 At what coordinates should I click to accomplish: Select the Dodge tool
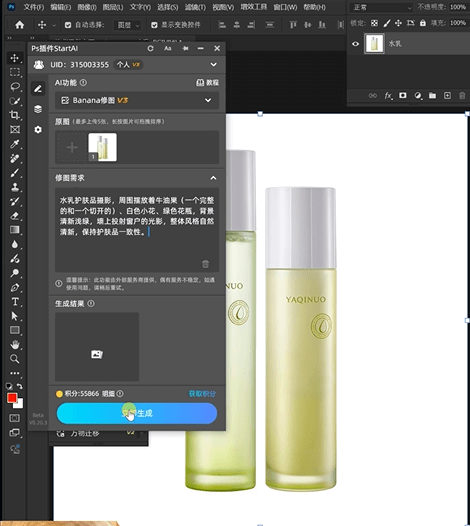14,273
